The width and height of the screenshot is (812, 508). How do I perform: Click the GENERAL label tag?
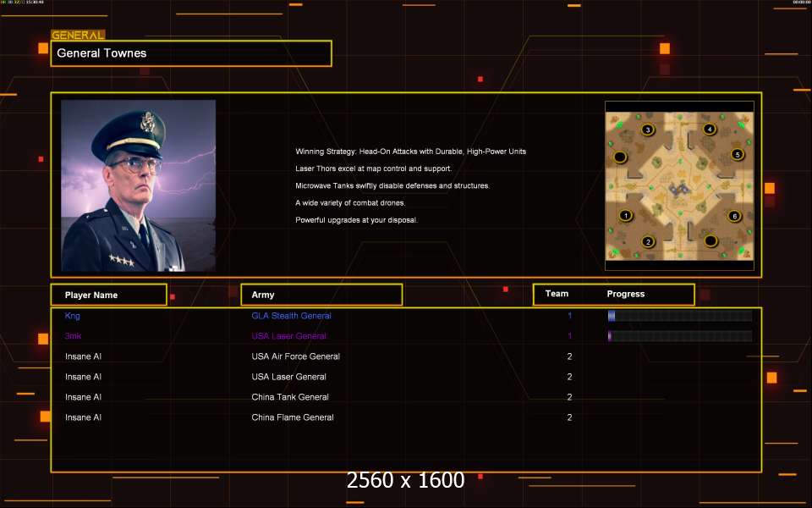tap(78, 35)
